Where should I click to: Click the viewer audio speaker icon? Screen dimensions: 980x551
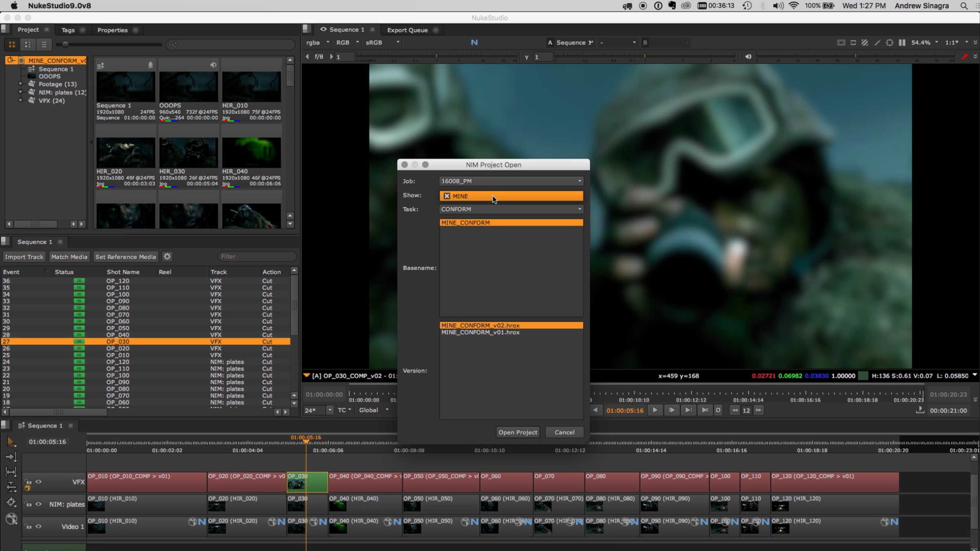coord(748,57)
